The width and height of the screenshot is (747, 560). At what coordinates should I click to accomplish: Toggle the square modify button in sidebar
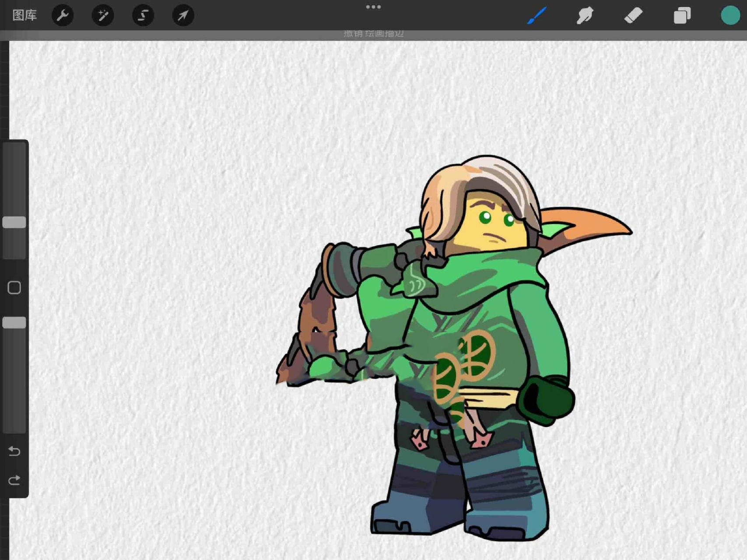click(x=14, y=287)
